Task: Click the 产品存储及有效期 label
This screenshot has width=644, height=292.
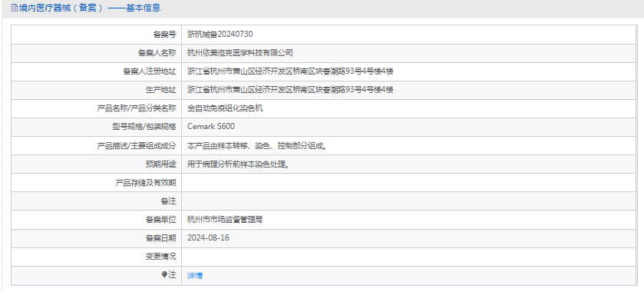Action: click(146, 183)
